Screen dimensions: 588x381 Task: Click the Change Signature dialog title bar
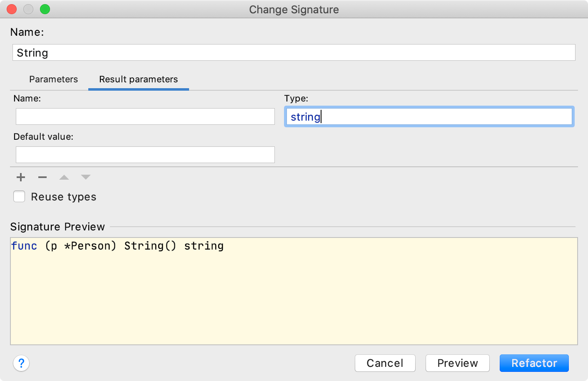pyautogui.click(x=294, y=9)
